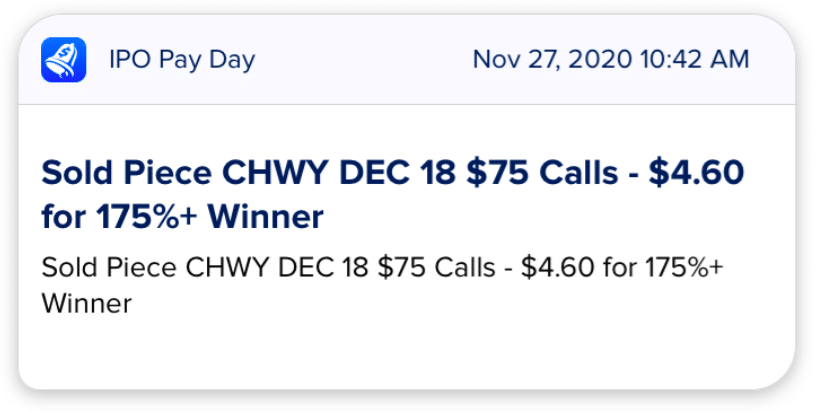Click '$75 Calls' in the bold headline
Screen dimensions: 822x412
[x=542, y=173]
